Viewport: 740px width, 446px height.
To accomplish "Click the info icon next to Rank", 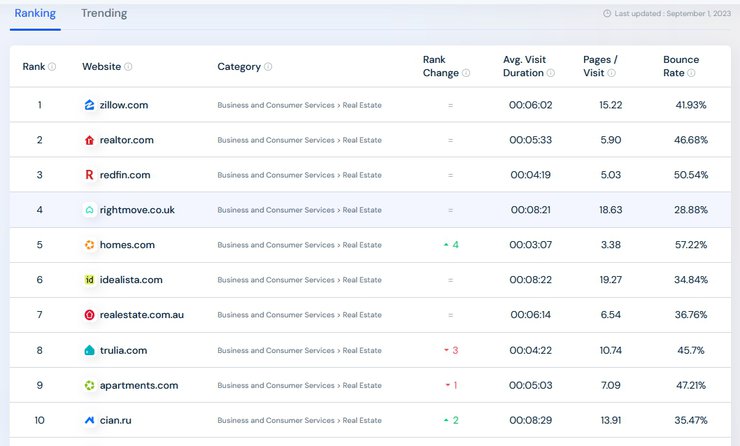I will pos(52,67).
